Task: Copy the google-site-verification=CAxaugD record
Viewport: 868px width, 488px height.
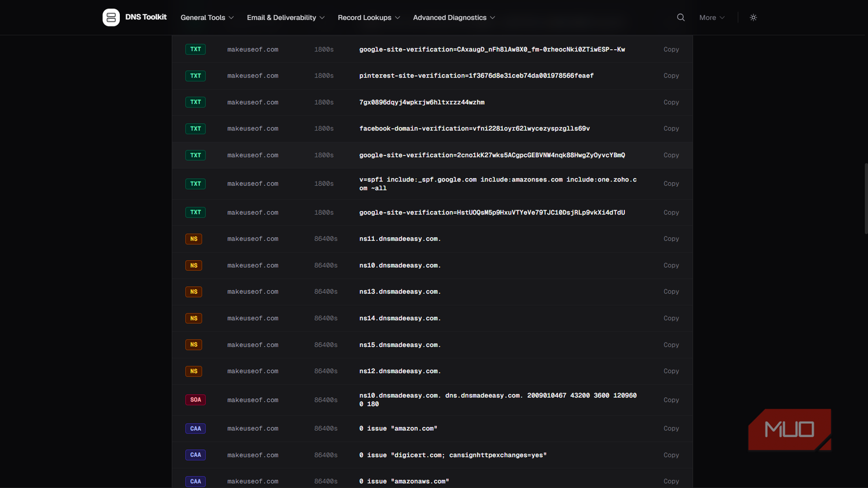Action: 671,50
